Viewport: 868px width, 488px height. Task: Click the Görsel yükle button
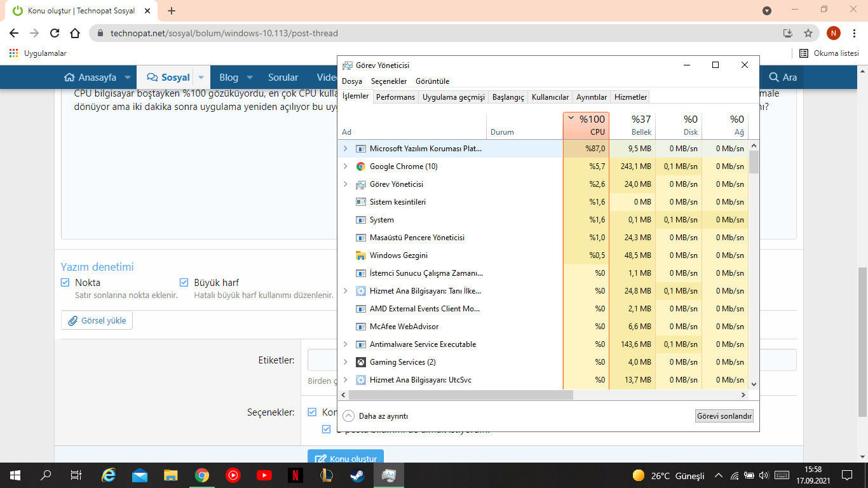[97, 321]
